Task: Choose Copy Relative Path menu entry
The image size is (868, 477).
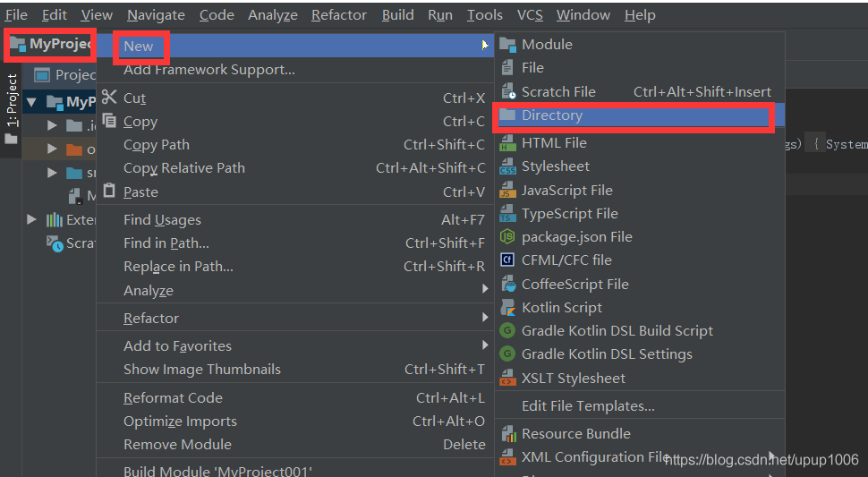Action: [184, 168]
